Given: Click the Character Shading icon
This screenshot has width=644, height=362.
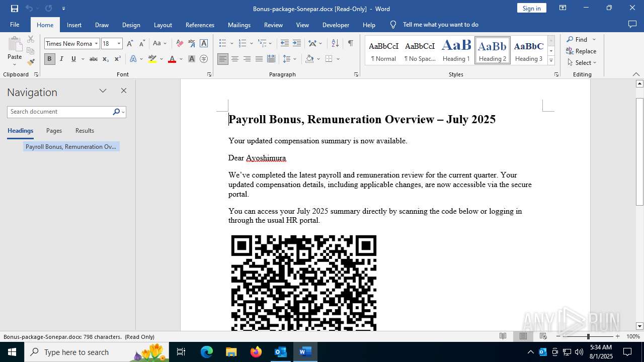Looking at the screenshot, I should [192, 59].
